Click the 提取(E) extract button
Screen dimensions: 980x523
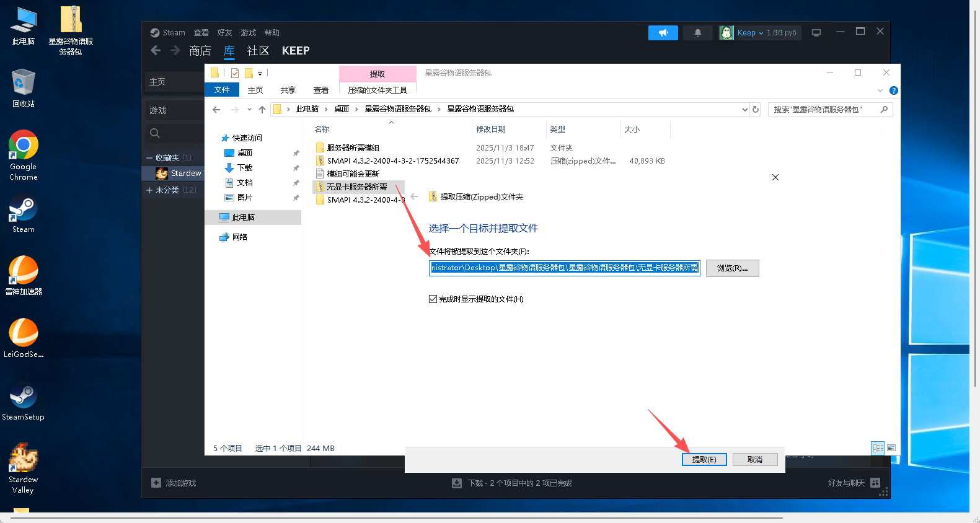click(704, 459)
